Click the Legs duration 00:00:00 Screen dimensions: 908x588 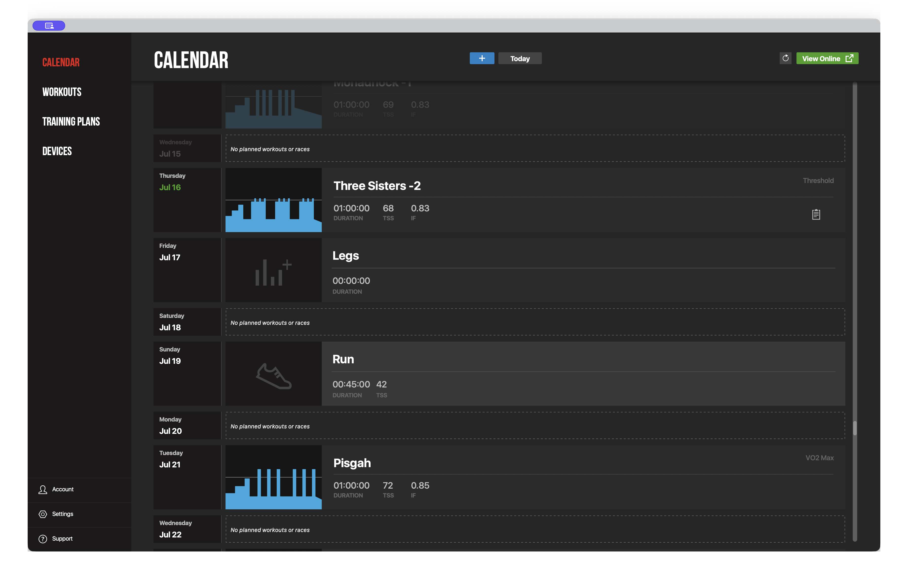click(351, 281)
